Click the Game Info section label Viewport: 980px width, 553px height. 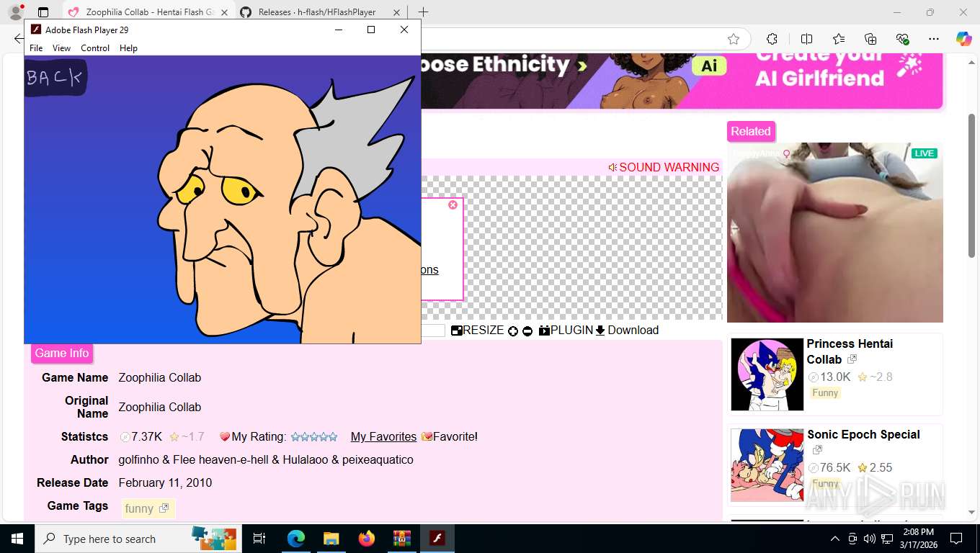click(62, 354)
